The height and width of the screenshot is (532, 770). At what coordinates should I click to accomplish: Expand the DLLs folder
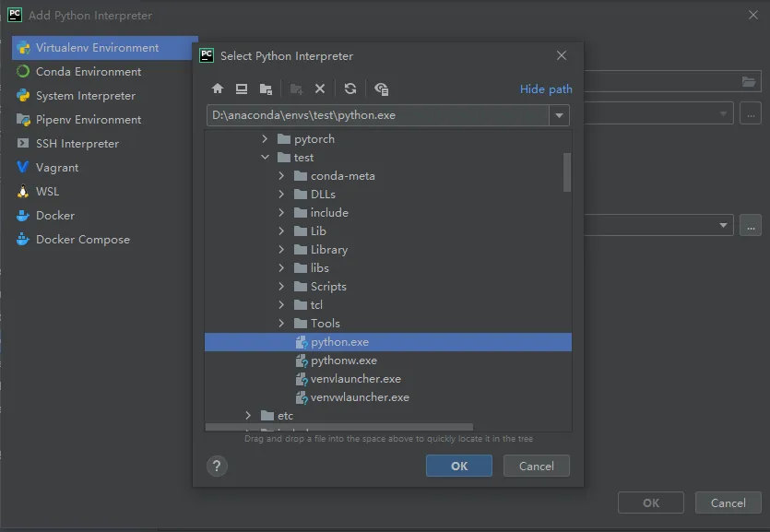coord(281,195)
